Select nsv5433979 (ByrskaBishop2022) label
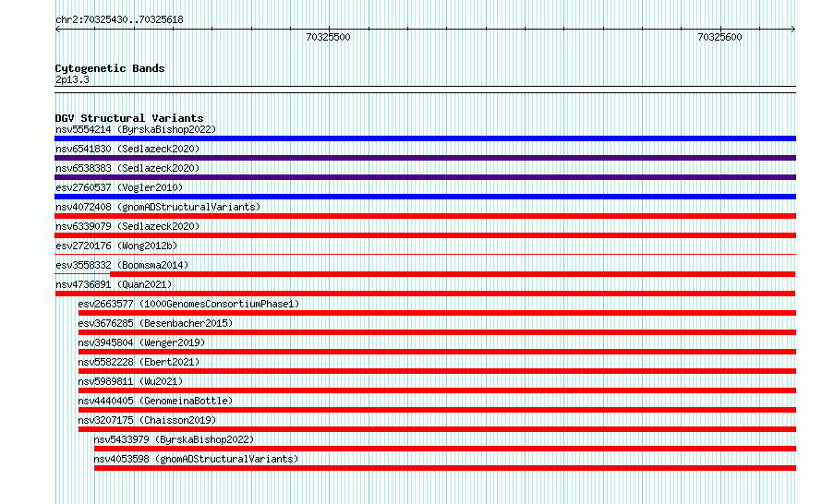Viewport: 822px width, 504px height. coord(174,439)
